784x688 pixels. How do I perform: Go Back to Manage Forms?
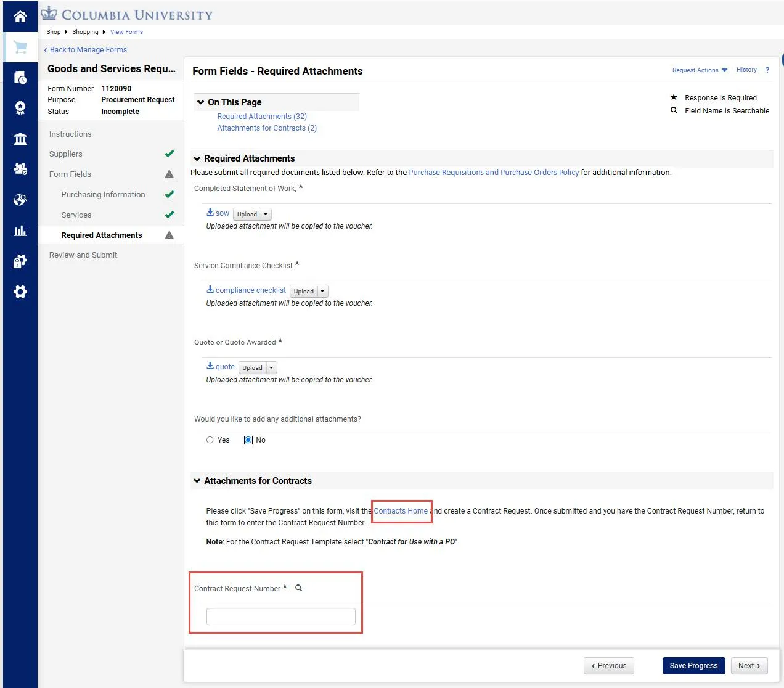click(x=85, y=50)
